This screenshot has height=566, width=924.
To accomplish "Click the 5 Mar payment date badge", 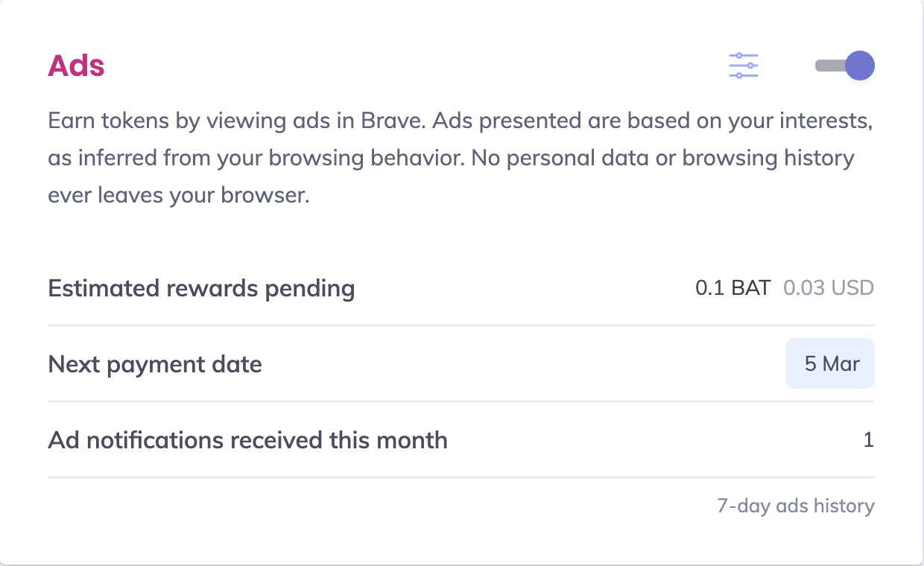I will tap(830, 364).
